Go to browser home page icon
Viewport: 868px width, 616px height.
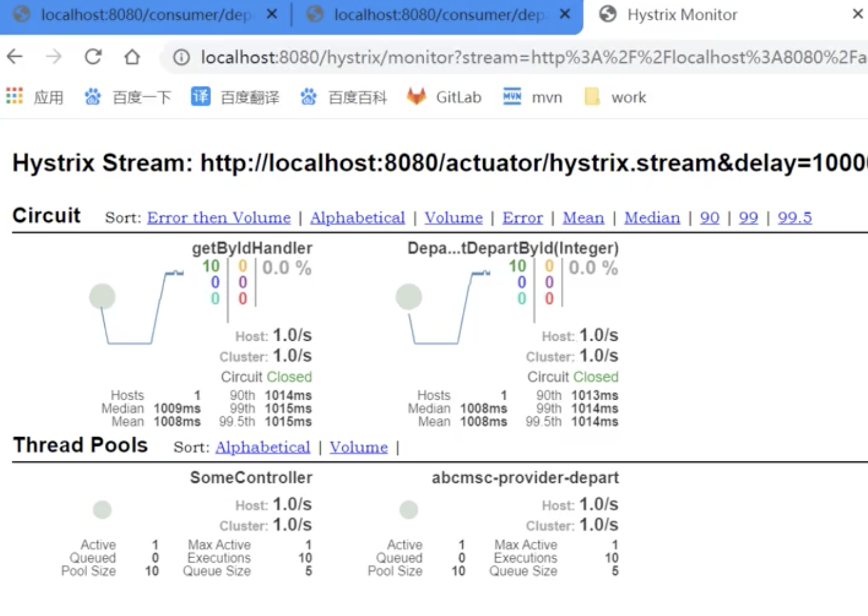pos(132,57)
